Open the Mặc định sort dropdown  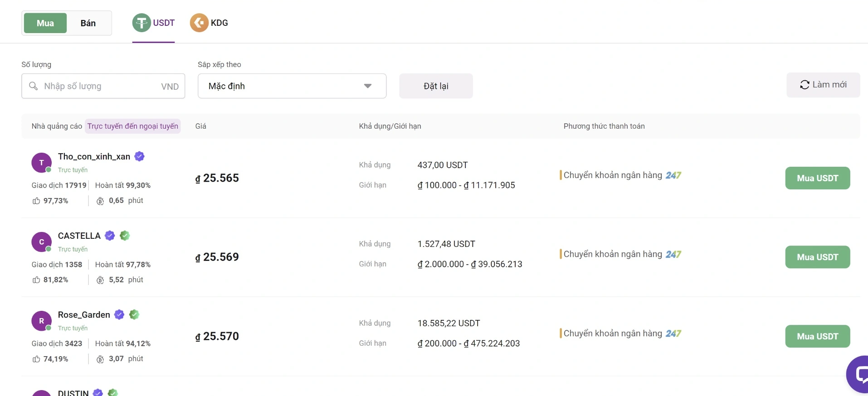tap(292, 86)
